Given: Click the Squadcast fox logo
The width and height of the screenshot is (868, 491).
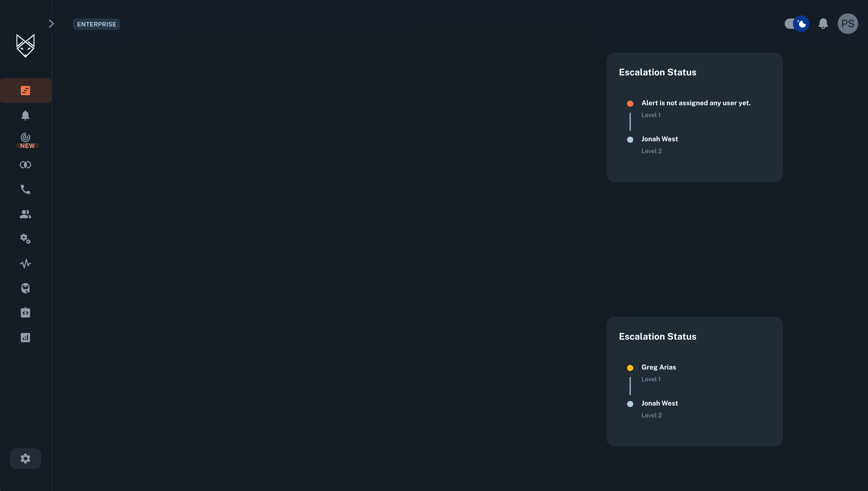Looking at the screenshot, I should click(x=26, y=46).
